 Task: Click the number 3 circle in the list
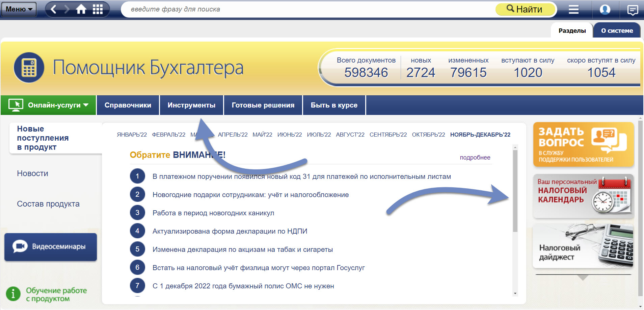[137, 213]
